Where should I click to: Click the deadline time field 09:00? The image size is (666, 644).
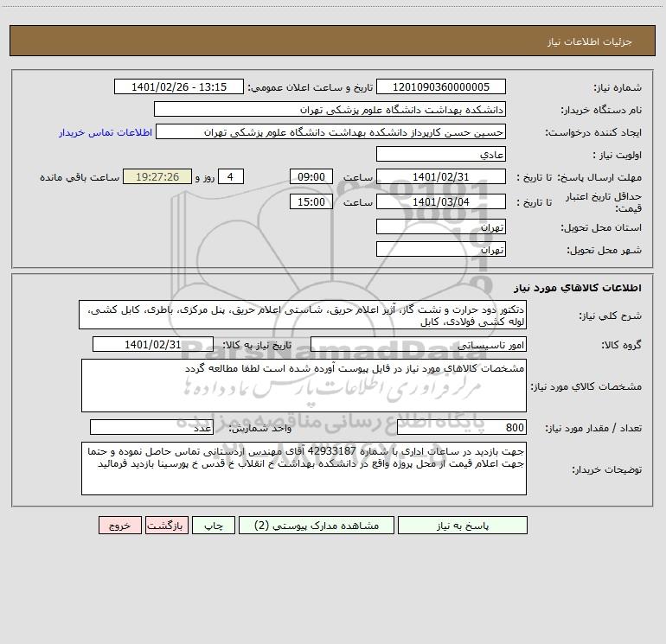[311, 176]
